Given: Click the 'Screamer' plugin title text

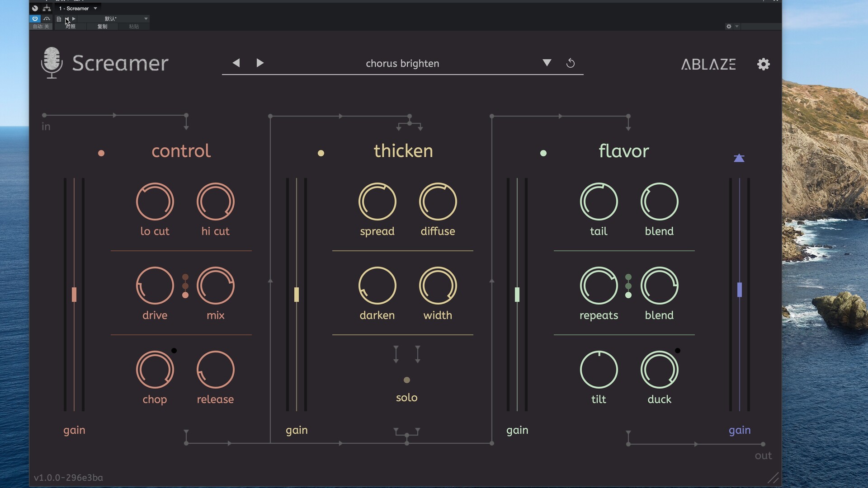Looking at the screenshot, I should point(120,63).
